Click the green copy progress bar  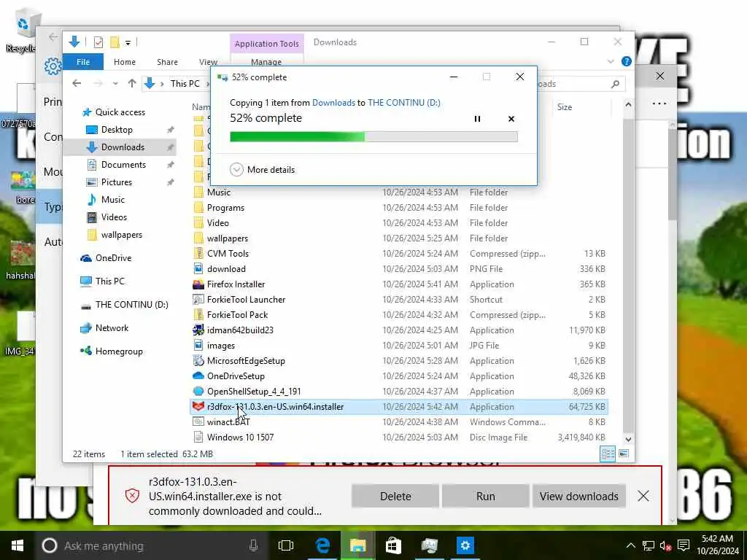click(373, 137)
